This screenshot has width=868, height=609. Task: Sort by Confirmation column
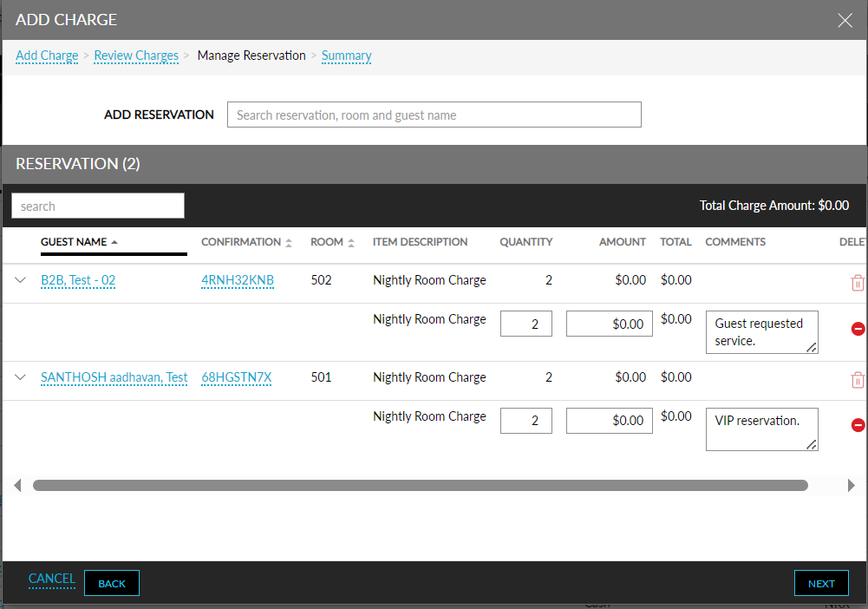pyautogui.click(x=246, y=242)
